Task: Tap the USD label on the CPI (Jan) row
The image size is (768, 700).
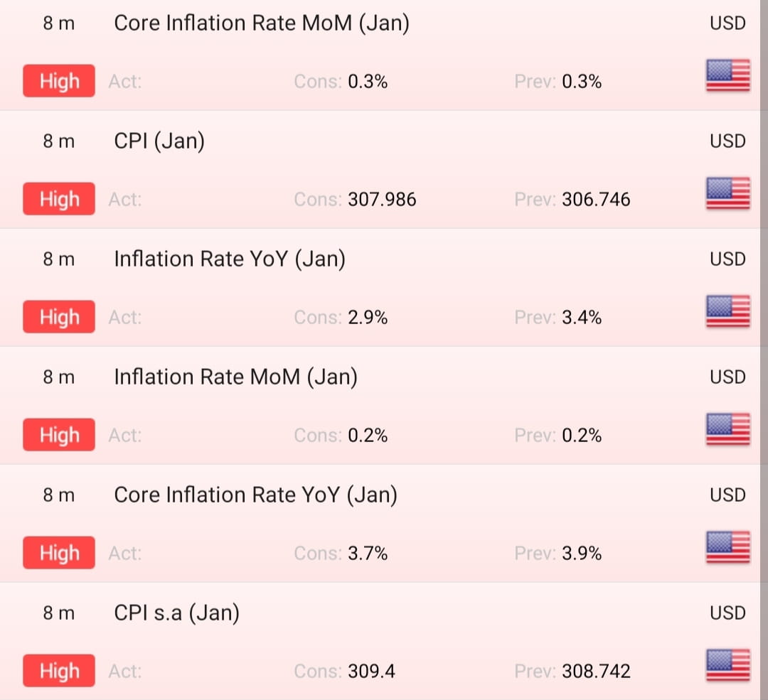Action: click(727, 141)
